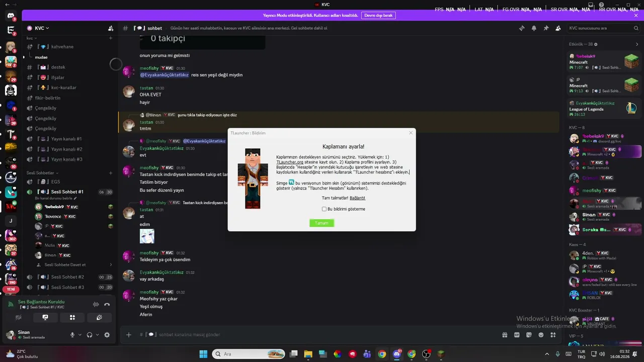644x362 pixels.
Task: Turn on camera in voice panel
Action: 19,317
